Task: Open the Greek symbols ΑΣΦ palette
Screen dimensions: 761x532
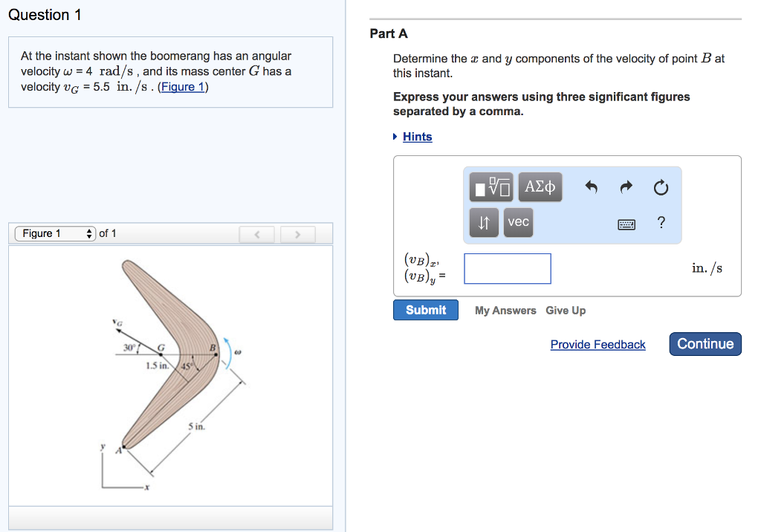Action: [540, 186]
